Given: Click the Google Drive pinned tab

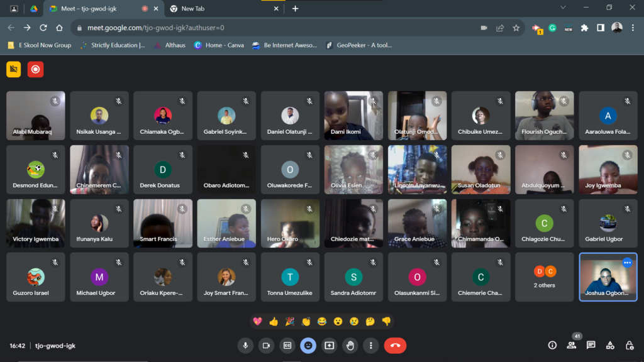Looking at the screenshot, I should [x=34, y=9].
